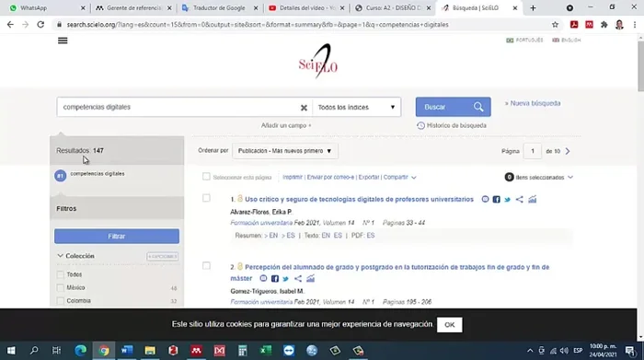View metrics chart icon for result 1
The height and width of the screenshot is (360, 644).
pos(533,199)
